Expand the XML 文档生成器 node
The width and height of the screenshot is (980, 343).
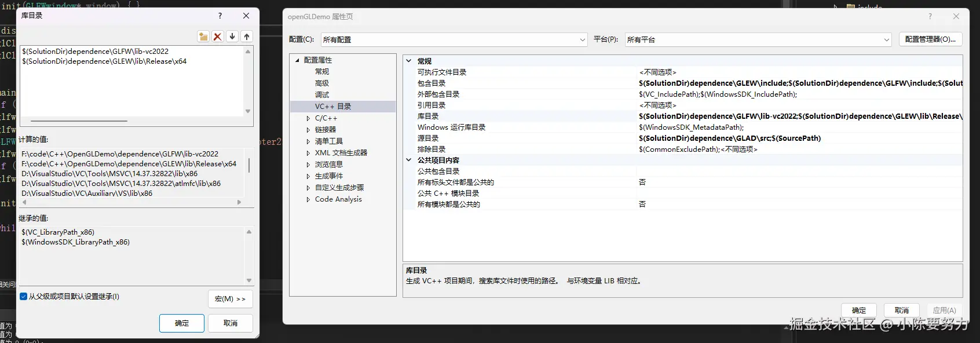308,153
